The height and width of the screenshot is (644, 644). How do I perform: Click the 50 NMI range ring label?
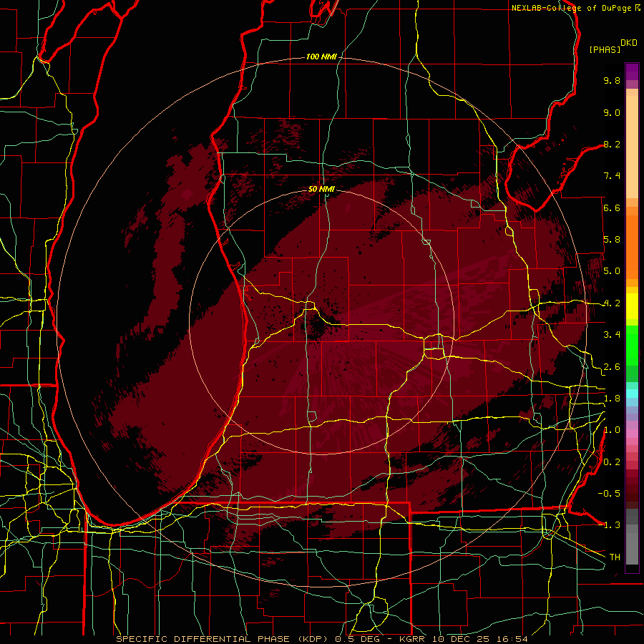pos(321,189)
